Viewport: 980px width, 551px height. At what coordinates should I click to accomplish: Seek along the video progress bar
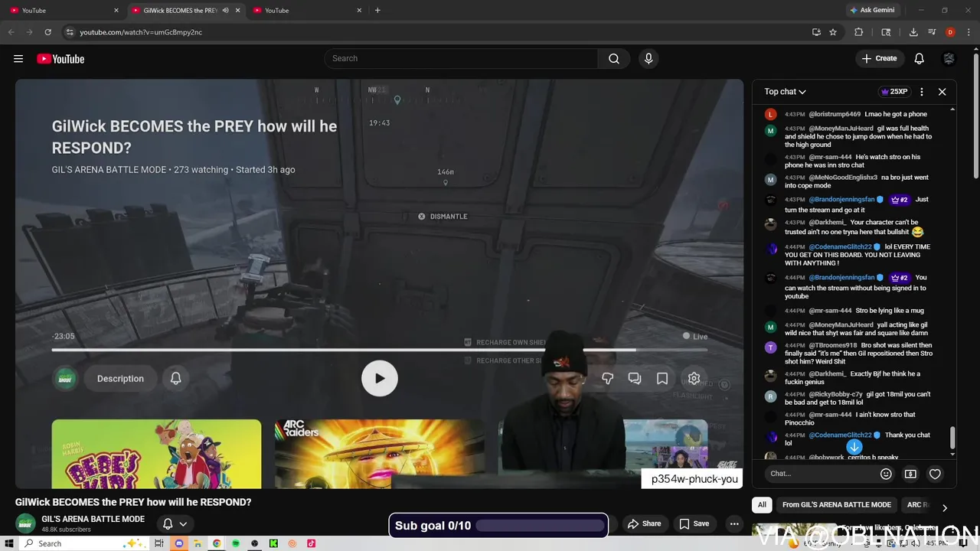click(x=380, y=350)
